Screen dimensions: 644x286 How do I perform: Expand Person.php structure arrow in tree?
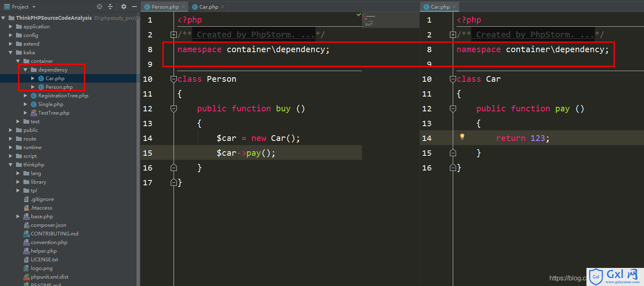coord(33,87)
